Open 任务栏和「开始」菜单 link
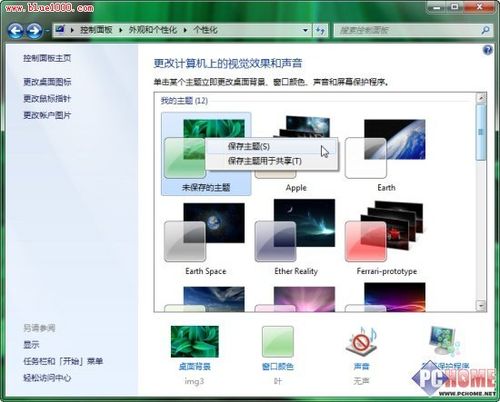 63,361
